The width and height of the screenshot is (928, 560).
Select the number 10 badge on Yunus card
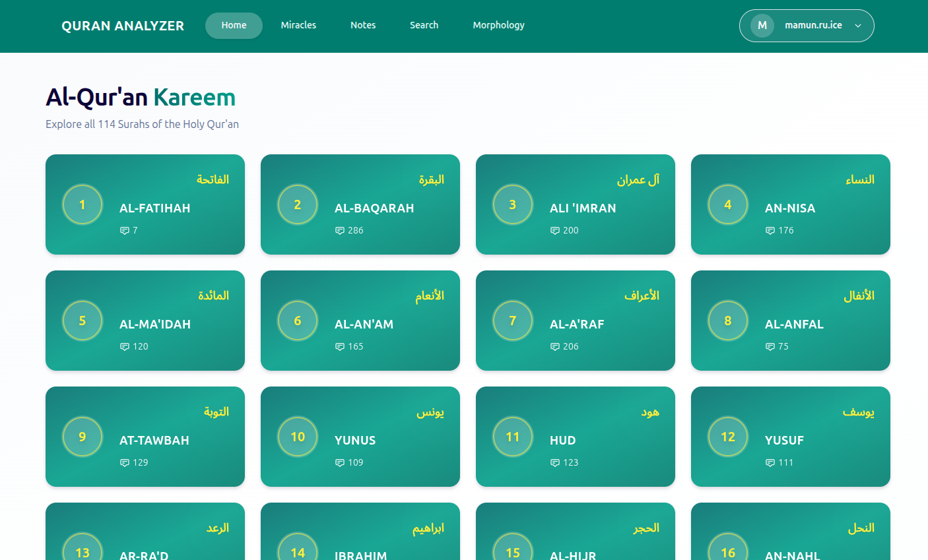click(x=298, y=436)
